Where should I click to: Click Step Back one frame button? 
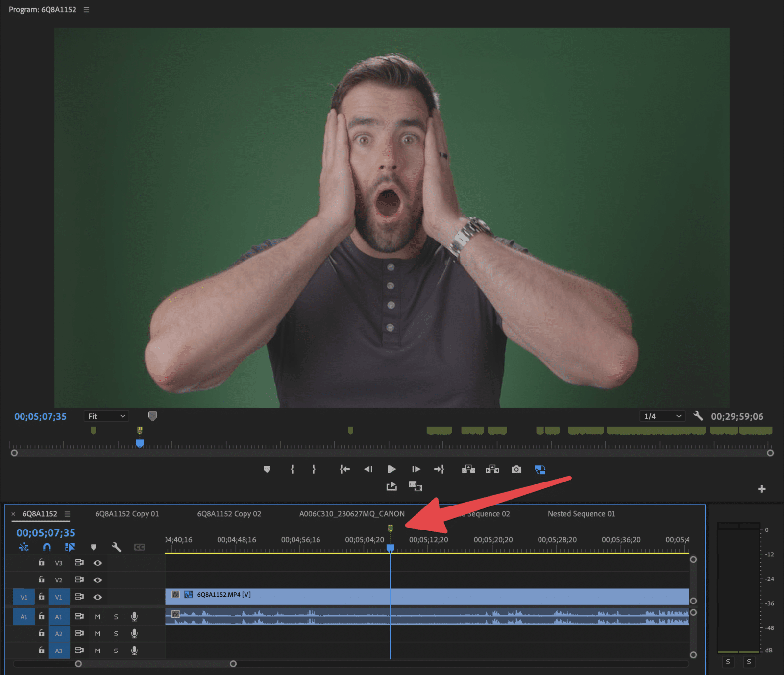[368, 469]
